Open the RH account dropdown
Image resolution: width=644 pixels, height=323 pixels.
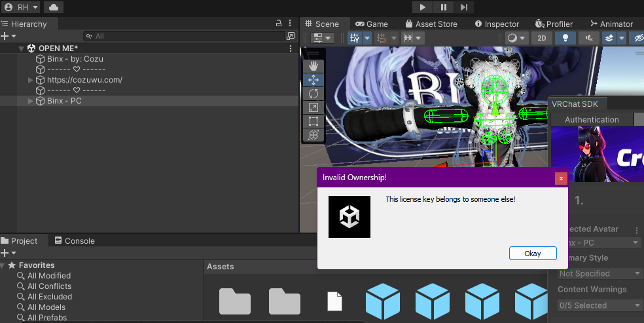click(21, 7)
